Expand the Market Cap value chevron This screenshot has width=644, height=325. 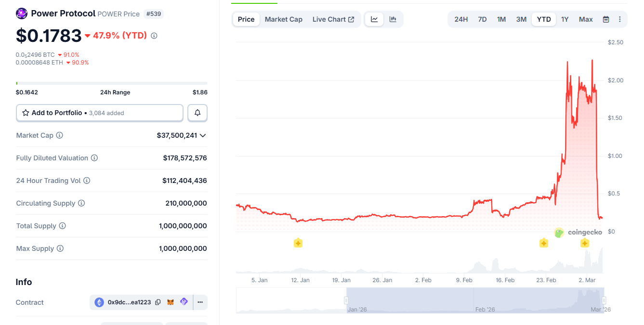point(203,135)
